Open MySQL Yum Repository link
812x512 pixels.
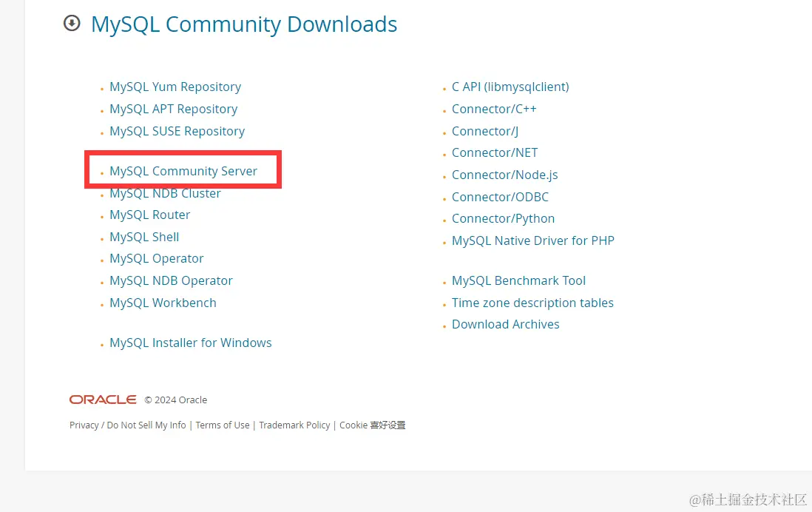[x=175, y=87]
